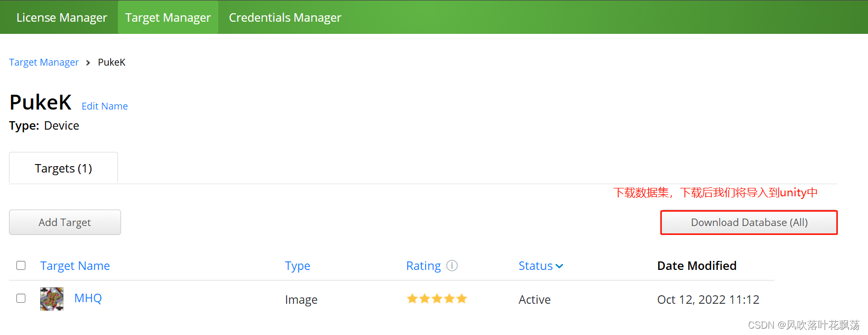The image size is (868, 335).
Task: Expand the Status sort dropdown arrow
Action: (x=559, y=266)
